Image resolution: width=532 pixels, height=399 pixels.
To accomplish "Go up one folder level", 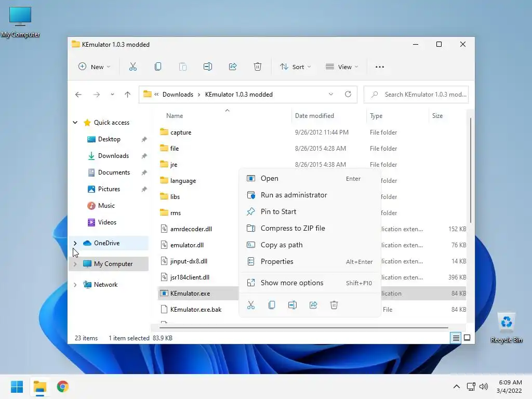I will coord(128,95).
